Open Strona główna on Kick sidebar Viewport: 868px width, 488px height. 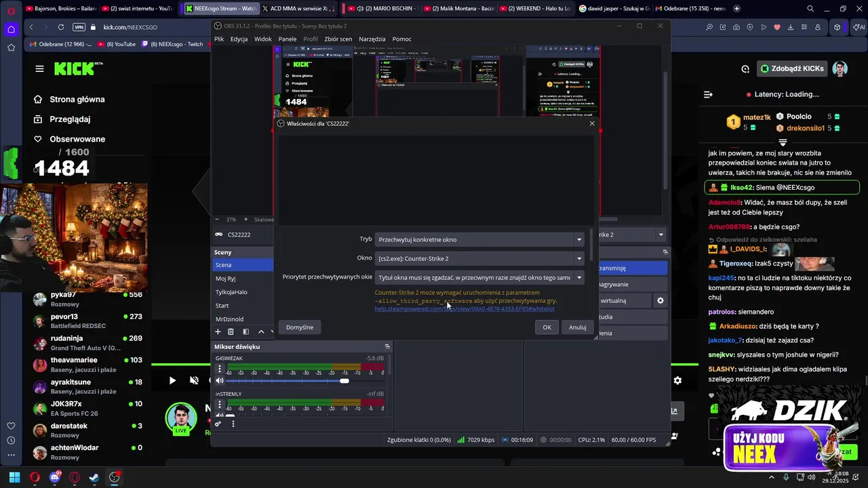tap(70, 100)
